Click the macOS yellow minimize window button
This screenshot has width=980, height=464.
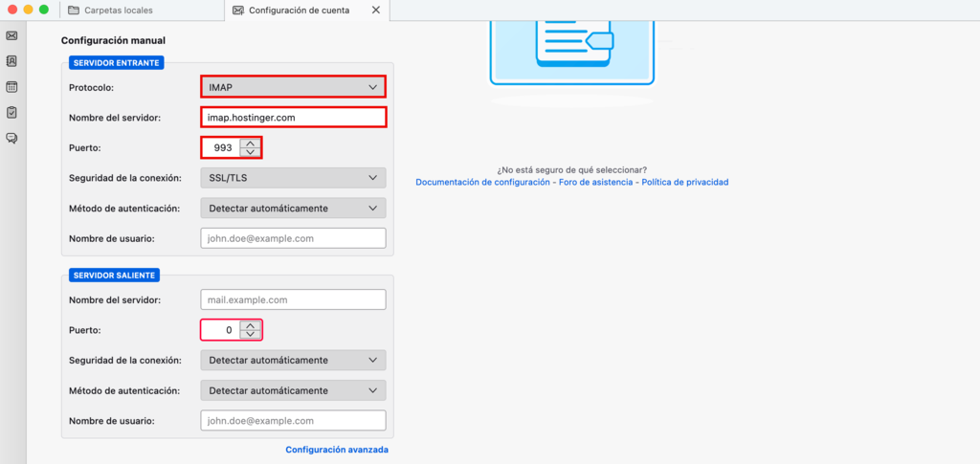click(x=28, y=10)
